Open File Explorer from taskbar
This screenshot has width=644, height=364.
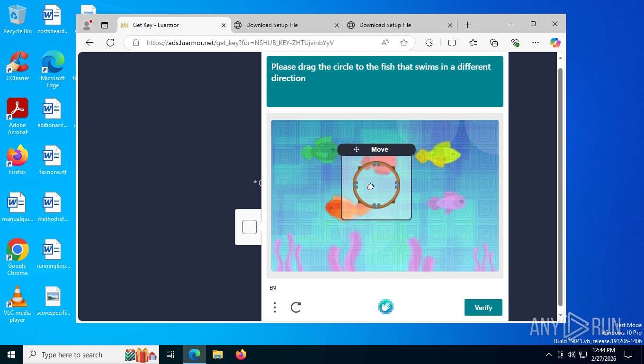tap(217, 355)
